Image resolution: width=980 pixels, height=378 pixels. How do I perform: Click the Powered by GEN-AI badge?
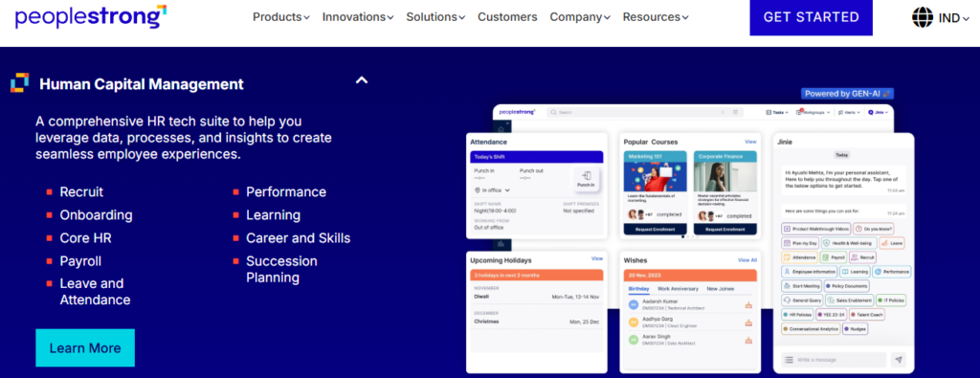pyautogui.click(x=848, y=94)
